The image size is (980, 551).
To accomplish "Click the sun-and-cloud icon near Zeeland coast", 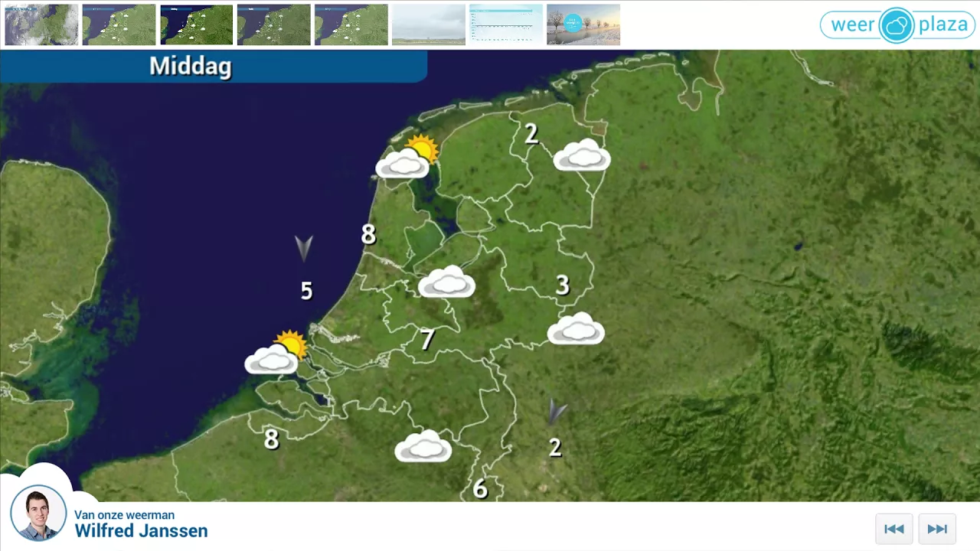I will tap(276, 353).
